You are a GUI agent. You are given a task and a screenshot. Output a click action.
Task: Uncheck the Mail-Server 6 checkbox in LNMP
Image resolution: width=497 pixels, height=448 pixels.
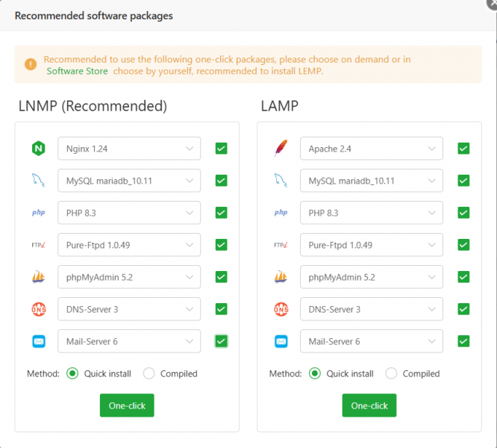click(221, 341)
